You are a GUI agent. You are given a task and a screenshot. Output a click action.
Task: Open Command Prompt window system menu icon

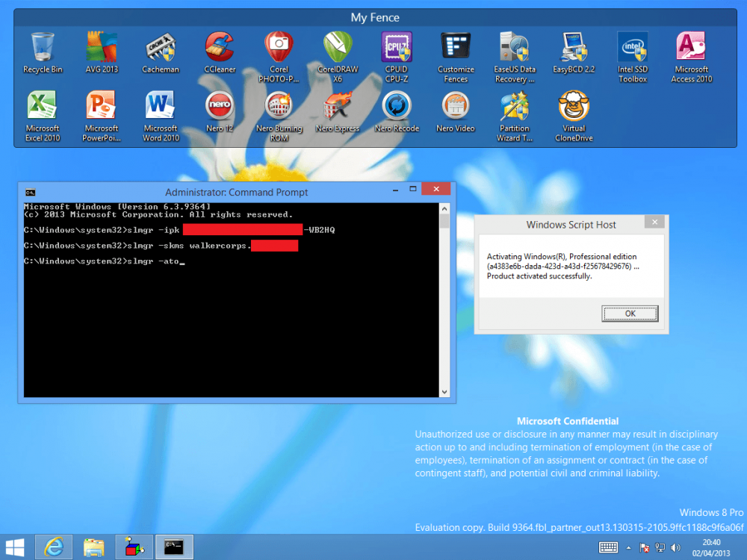(31, 193)
